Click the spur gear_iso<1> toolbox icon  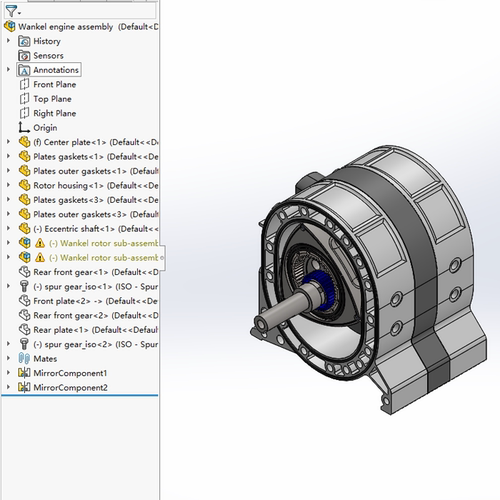coord(24,286)
